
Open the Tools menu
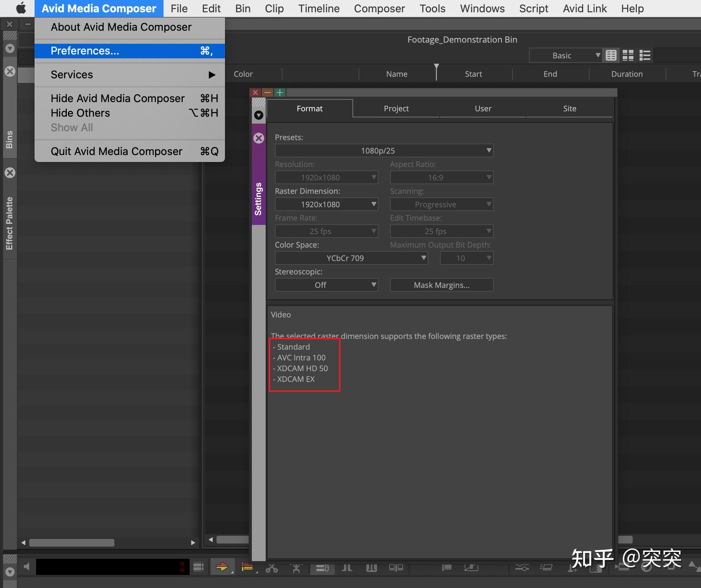pos(432,8)
